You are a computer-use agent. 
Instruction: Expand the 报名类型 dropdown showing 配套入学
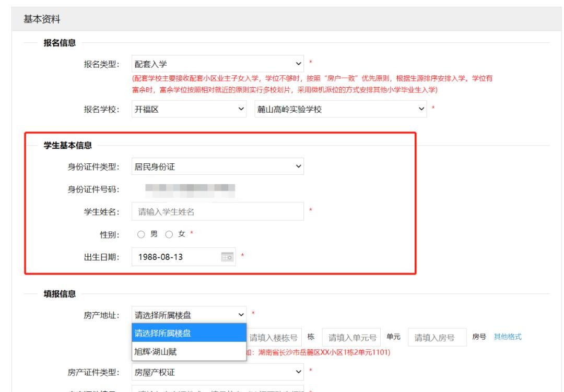tap(217, 64)
